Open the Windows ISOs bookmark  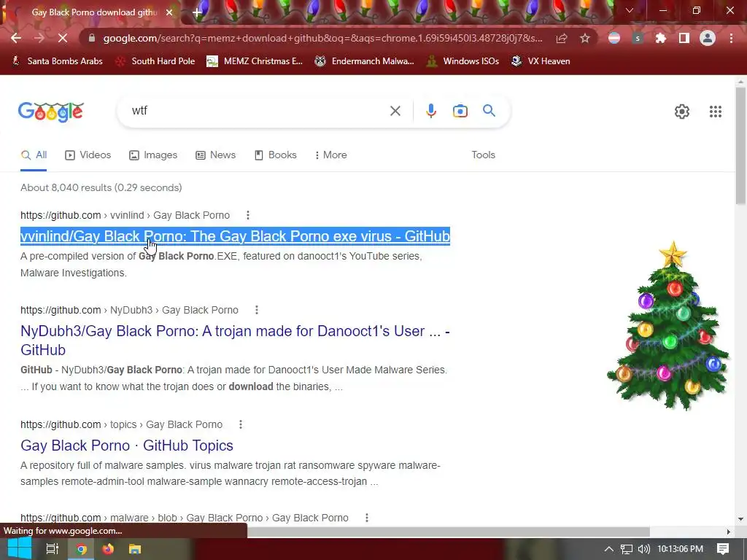[462, 61]
